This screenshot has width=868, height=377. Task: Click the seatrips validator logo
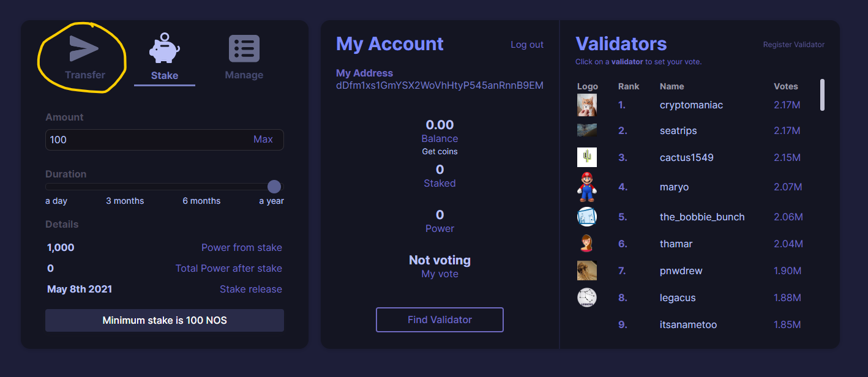(x=587, y=130)
